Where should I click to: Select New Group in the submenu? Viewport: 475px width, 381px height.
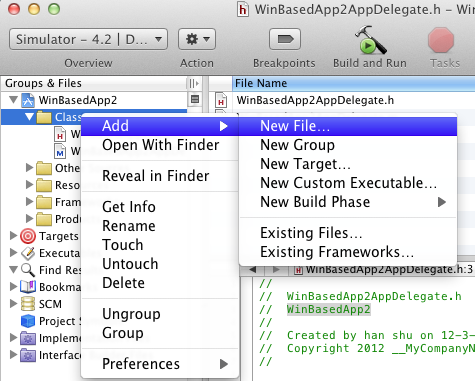(x=348, y=145)
